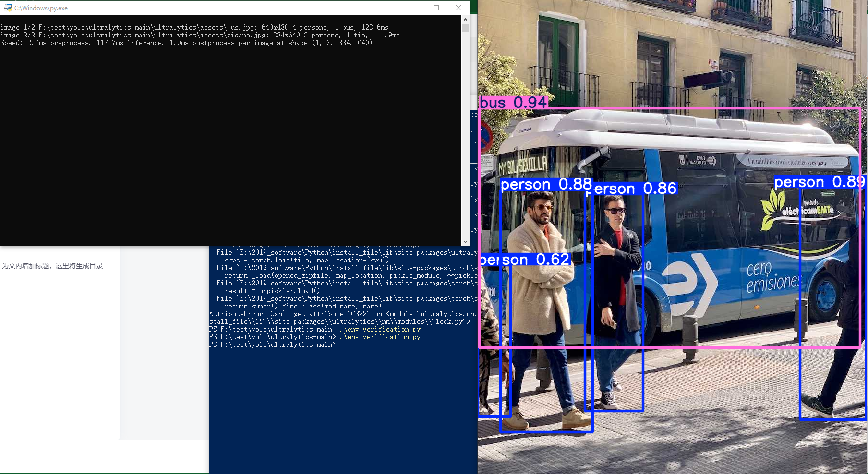Click the last empty PowerShell prompt line
Image resolution: width=868 pixels, height=474 pixels.
pyautogui.click(x=272, y=344)
